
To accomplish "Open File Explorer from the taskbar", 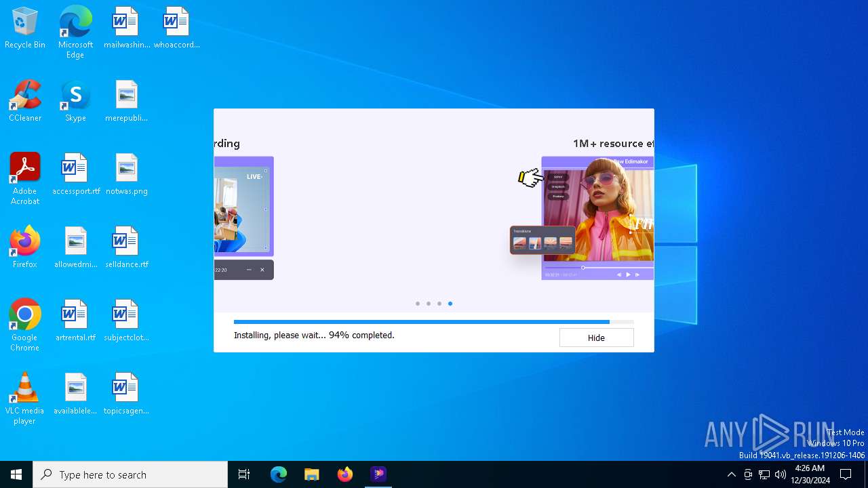I will click(x=312, y=474).
